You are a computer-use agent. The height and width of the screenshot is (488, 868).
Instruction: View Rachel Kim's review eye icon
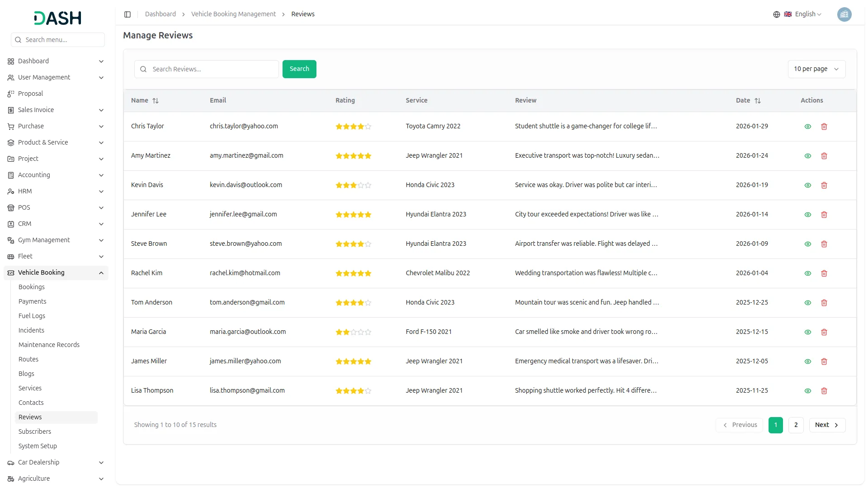coord(807,273)
